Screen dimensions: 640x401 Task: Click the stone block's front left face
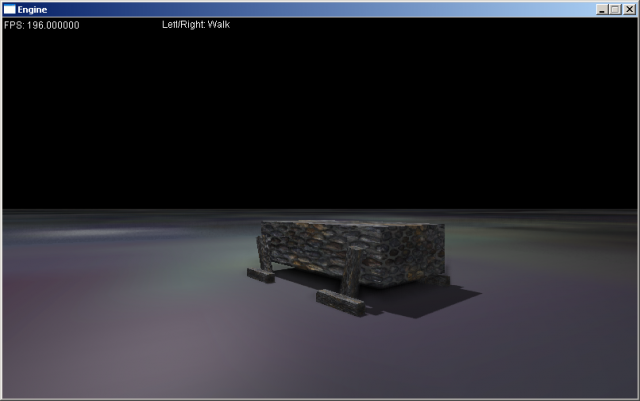click(310, 252)
